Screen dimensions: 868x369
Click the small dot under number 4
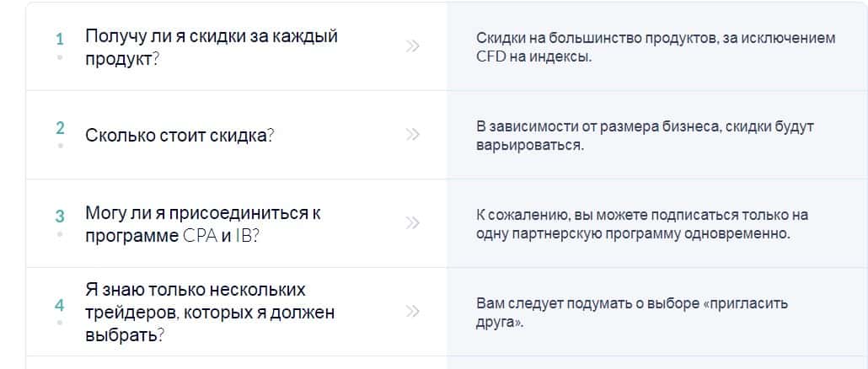click(60, 322)
